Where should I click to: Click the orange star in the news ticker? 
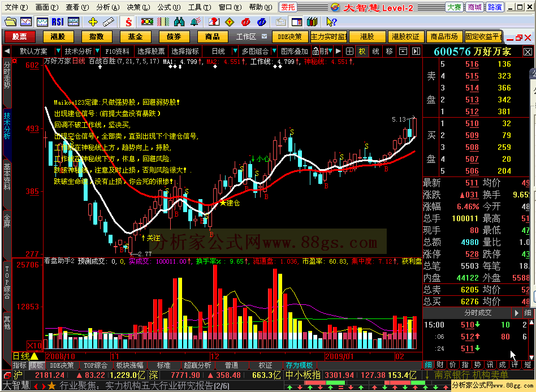51,386
